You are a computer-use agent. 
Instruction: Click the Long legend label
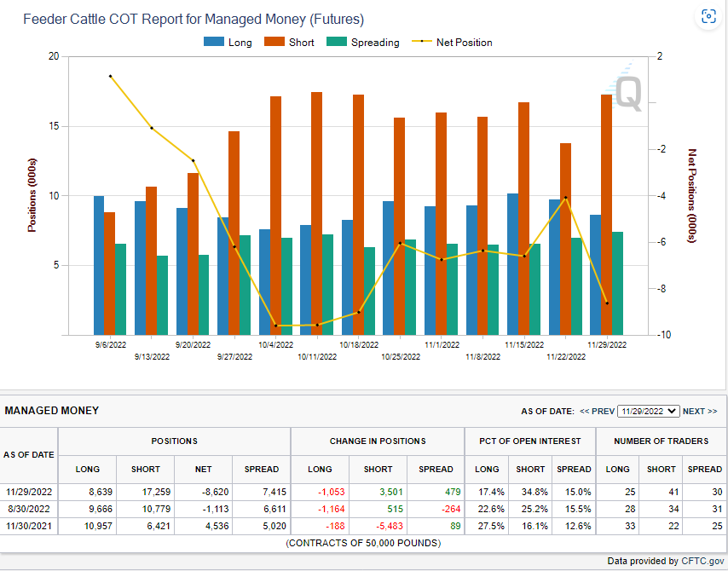pyautogui.click(x=240, y=43)
